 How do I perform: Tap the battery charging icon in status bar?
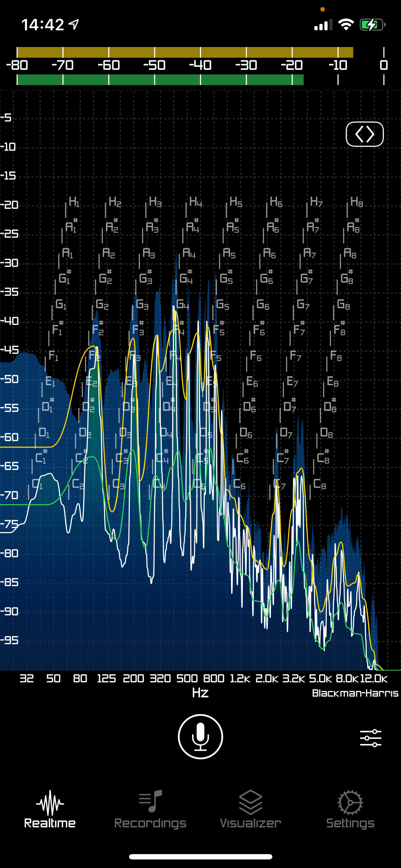372,25
